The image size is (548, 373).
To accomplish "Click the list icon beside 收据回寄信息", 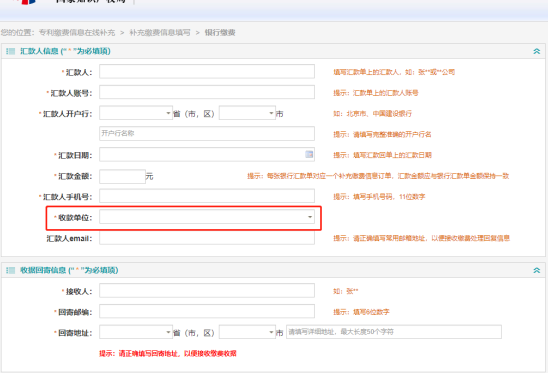I will pos(10,270).
